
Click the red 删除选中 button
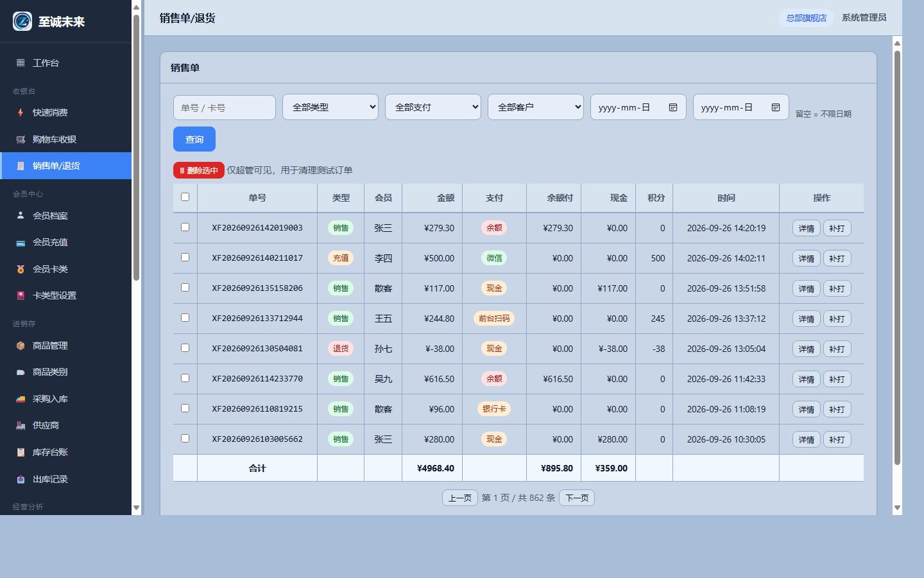coord(199,170)
